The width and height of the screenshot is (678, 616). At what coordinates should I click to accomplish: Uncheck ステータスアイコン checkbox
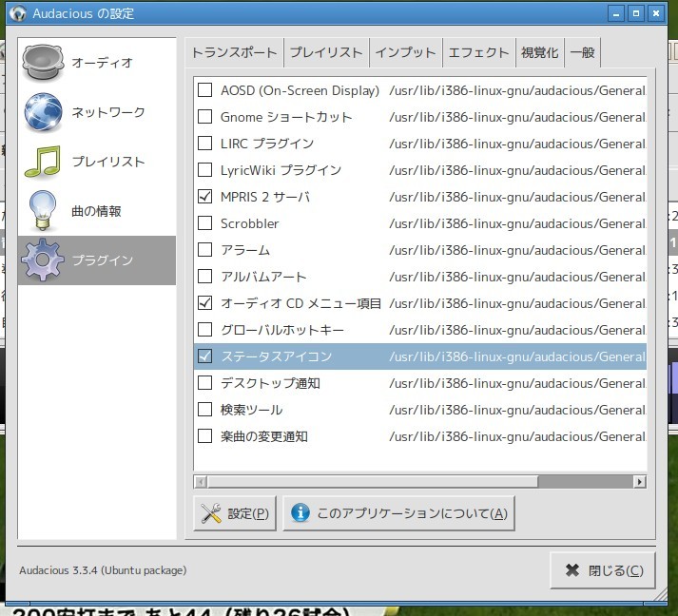pos(205,356)
